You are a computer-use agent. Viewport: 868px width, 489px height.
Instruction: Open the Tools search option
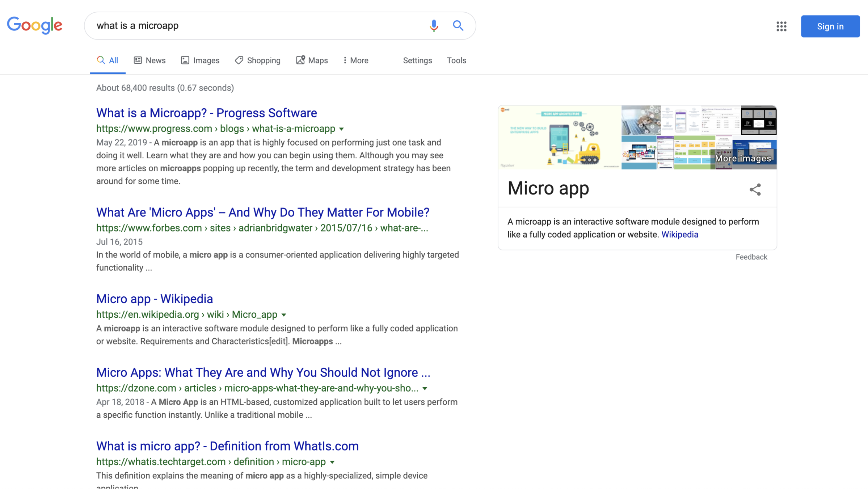tap(456, 60)
